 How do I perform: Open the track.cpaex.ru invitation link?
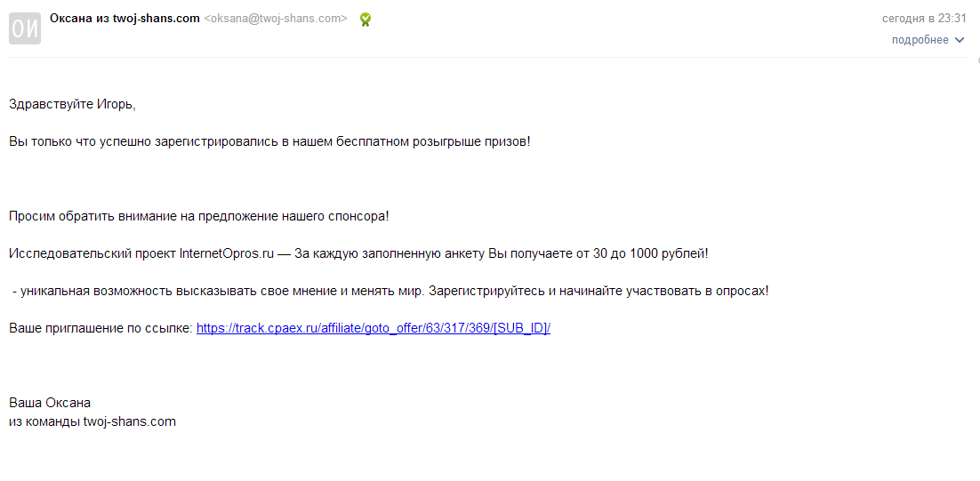coord(374,328)
